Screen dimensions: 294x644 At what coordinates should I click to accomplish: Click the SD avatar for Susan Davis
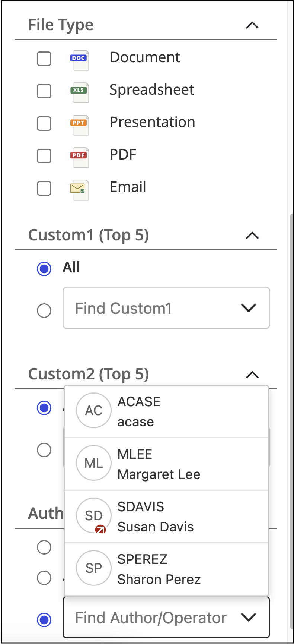click(94, 515)
